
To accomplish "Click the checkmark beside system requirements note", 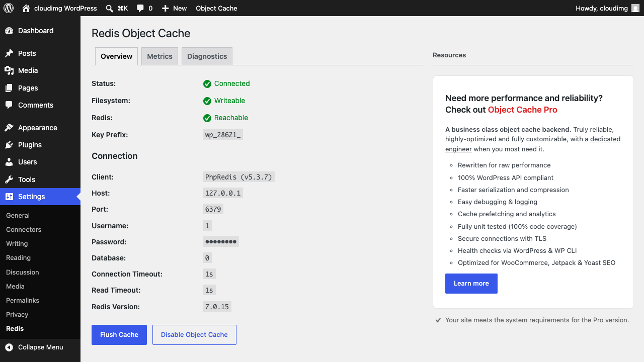I will 438,320.
